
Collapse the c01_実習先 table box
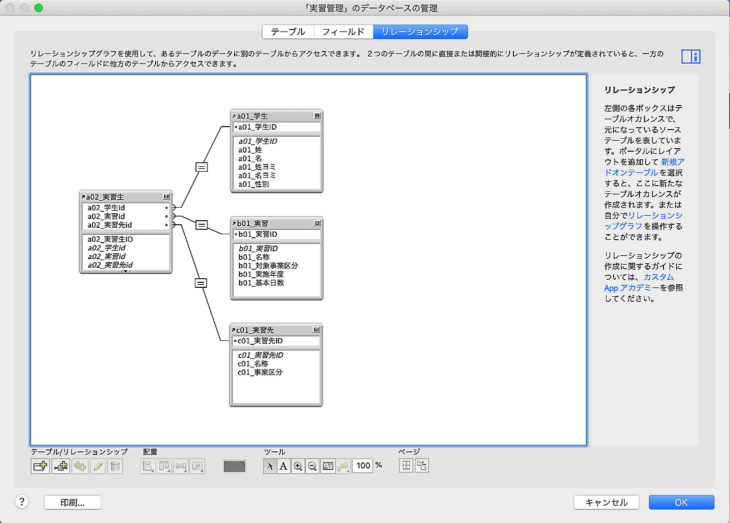317,330
